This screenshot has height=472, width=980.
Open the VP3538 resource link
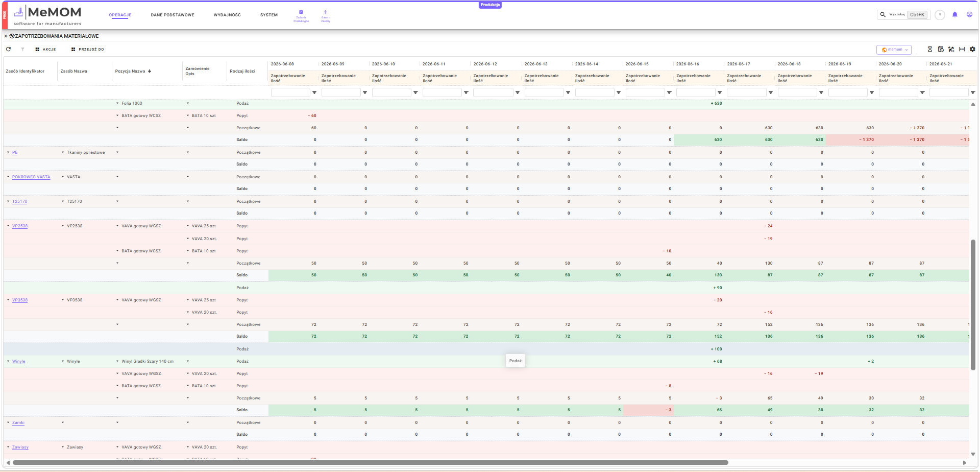20,300
